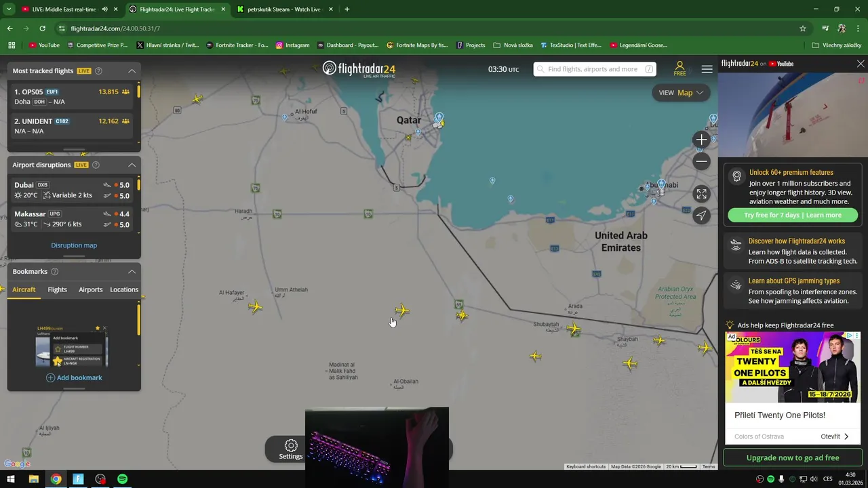This screenshot has height=488, width=868.
Task: Mute the Middle East live tab audio
Action: (104, 9)
